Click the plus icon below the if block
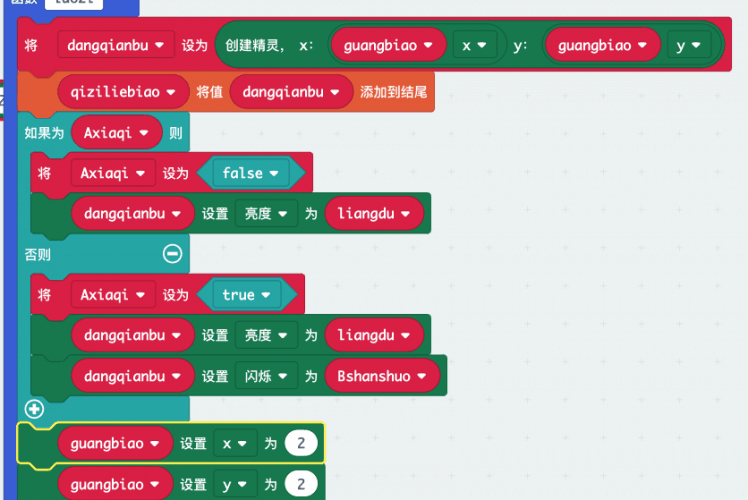The width and height of the screenshot is (748, 500). pyautogui.click(x=35, y=408)
